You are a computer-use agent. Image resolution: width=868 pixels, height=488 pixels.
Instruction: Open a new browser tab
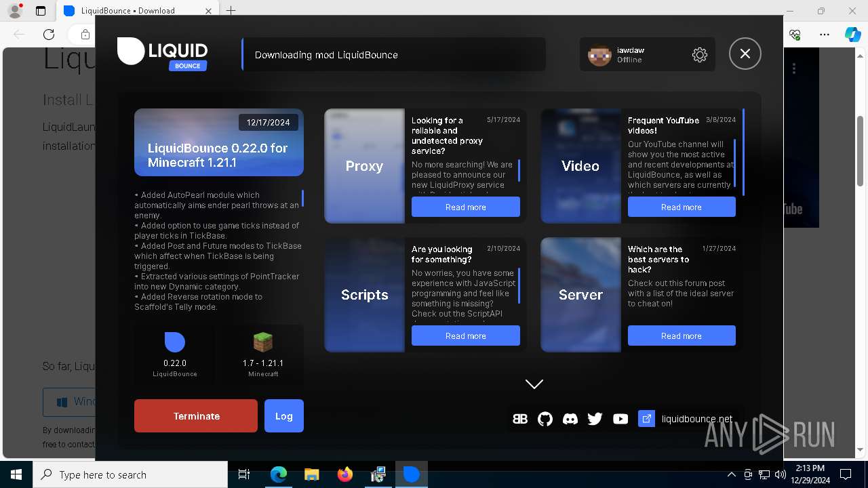tap(231, 11)
